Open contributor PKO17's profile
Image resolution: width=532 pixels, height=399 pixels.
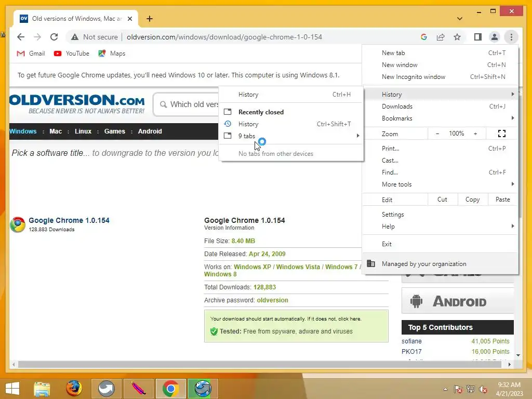pos(411,352)
